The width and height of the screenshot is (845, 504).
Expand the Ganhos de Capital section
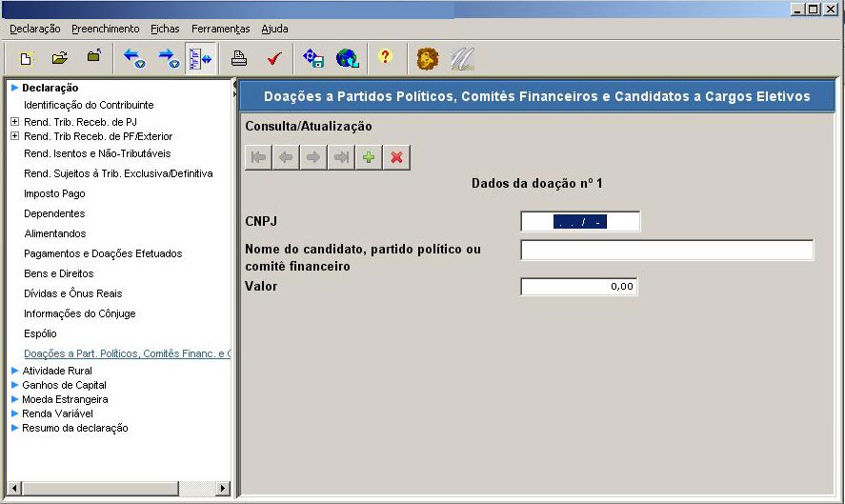14,385
